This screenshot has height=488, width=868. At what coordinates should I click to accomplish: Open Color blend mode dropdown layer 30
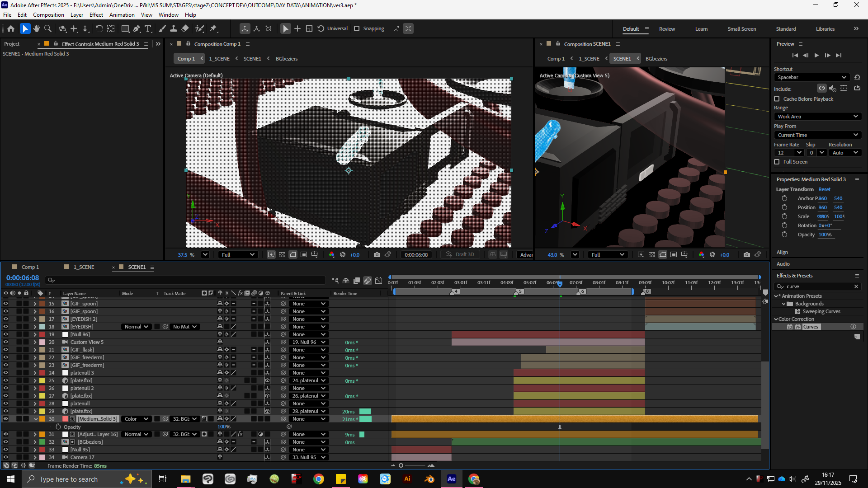[137, 419]
